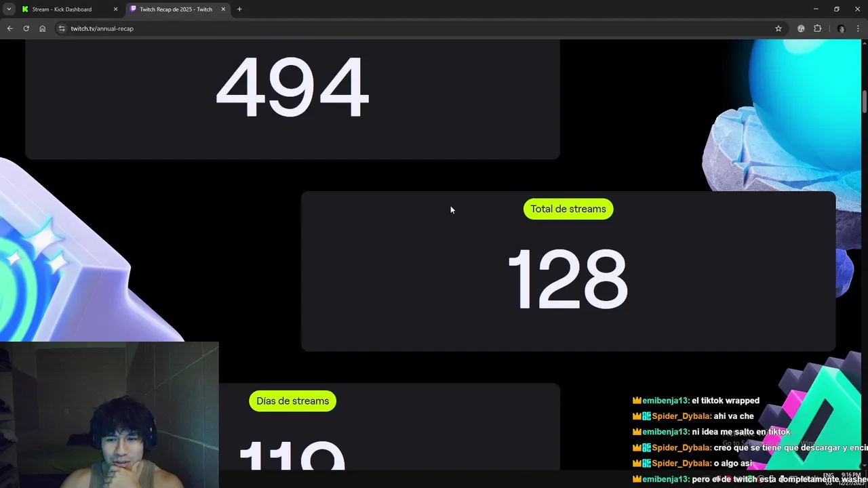Click the twitch.tv/annual-recap address bar
The image size is (868, 488).
[420, 28]
